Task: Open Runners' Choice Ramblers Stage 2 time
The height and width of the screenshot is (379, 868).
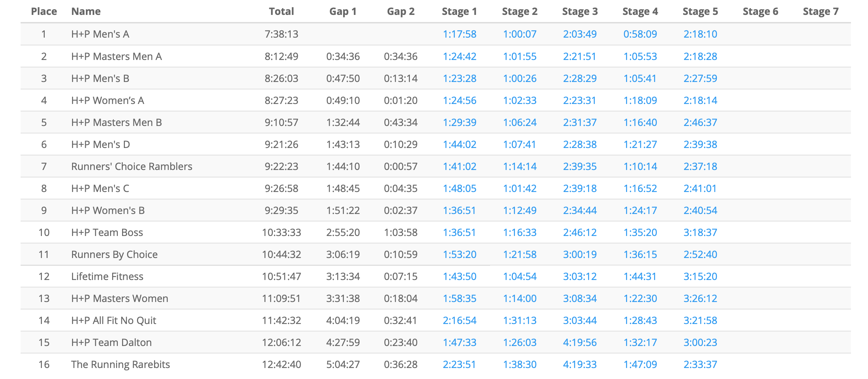Action: (520, 166)
